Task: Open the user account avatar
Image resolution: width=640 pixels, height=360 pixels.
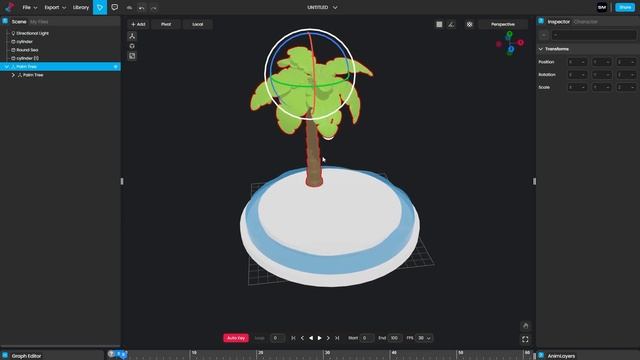Action: (x=602, y=7)
